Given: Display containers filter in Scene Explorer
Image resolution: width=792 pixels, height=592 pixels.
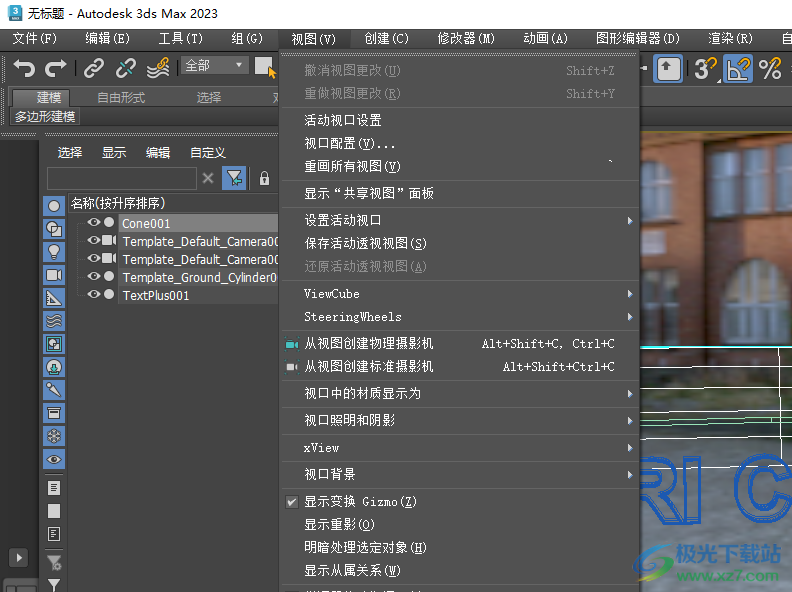Looking at the screenshot, I should 54,413.
